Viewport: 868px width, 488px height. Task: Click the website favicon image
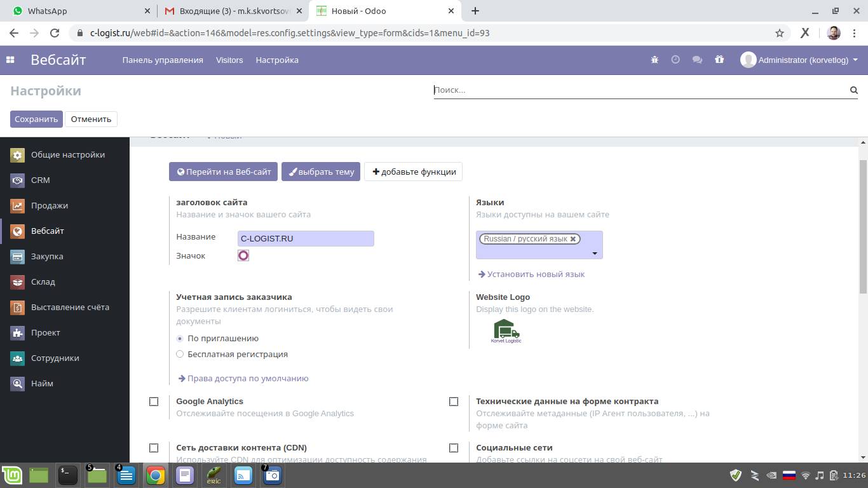tap(243, 255)
